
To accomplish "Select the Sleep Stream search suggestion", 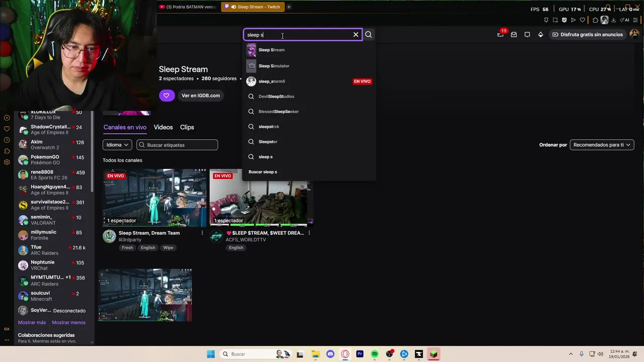I will [308, 50].
